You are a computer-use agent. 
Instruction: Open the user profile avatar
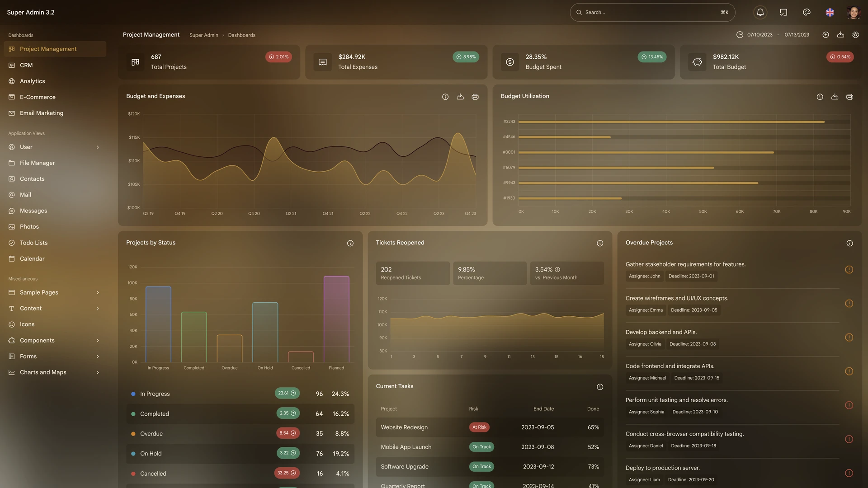(853, 12)
